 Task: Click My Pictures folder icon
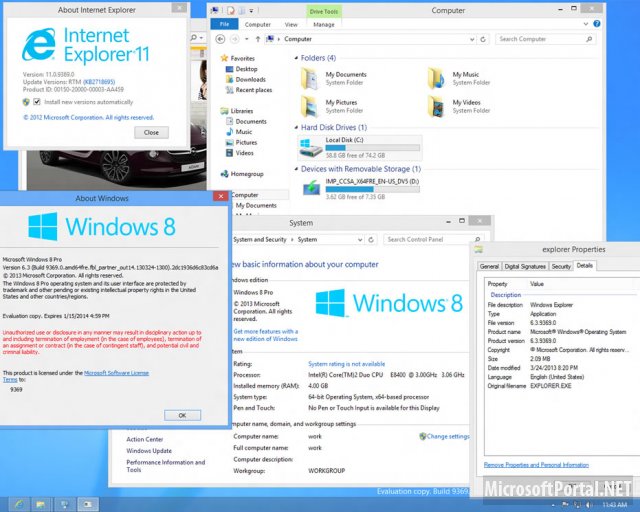(310, 106)
